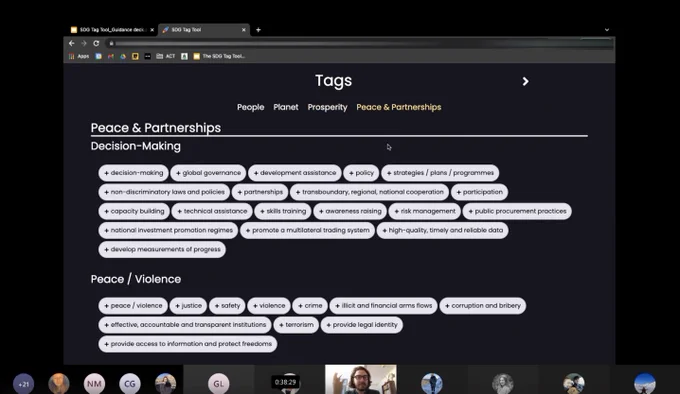Click the speaker's video thumbnail
The height and width of the screenshot is (394, 680).
pyautogui.click(x=361, y=379)
